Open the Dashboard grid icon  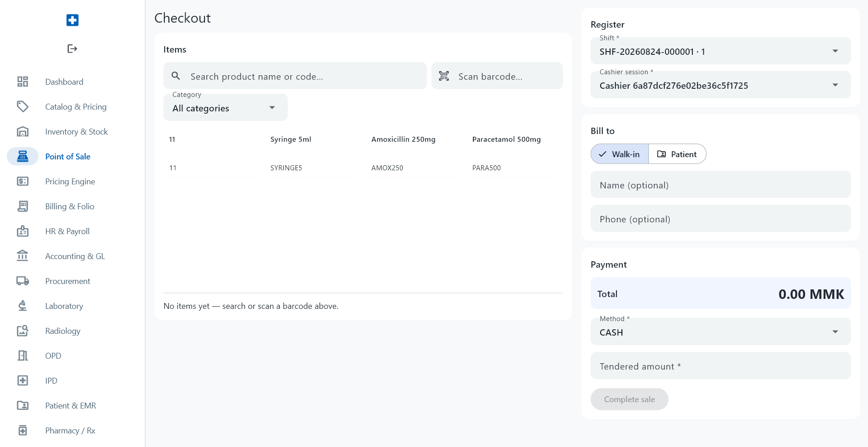(x=23, y=82)
